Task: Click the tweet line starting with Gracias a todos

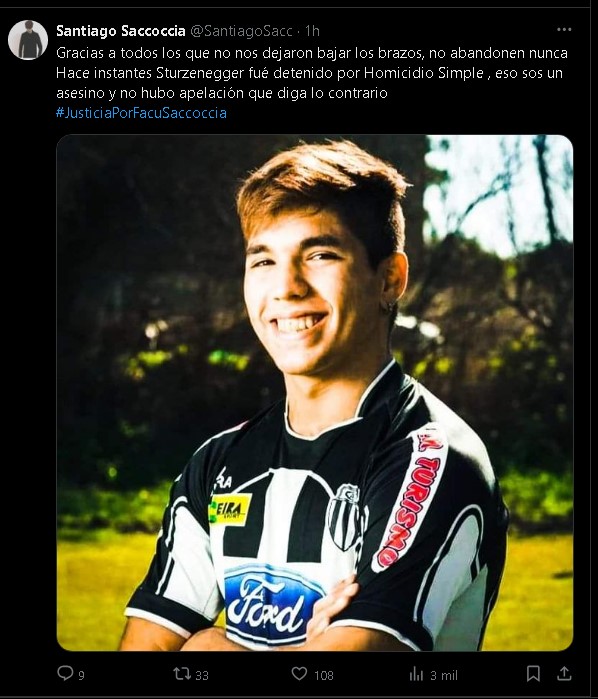Action: point(312,53)
